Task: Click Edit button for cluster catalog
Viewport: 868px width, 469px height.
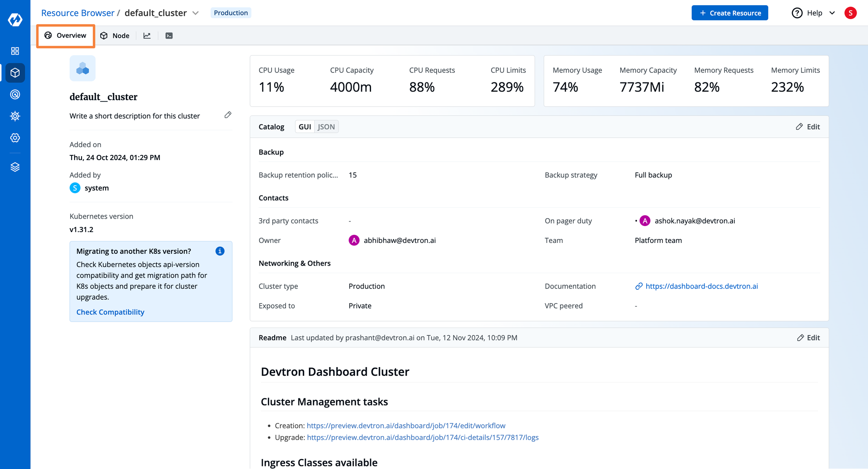Action: (809, 127)
